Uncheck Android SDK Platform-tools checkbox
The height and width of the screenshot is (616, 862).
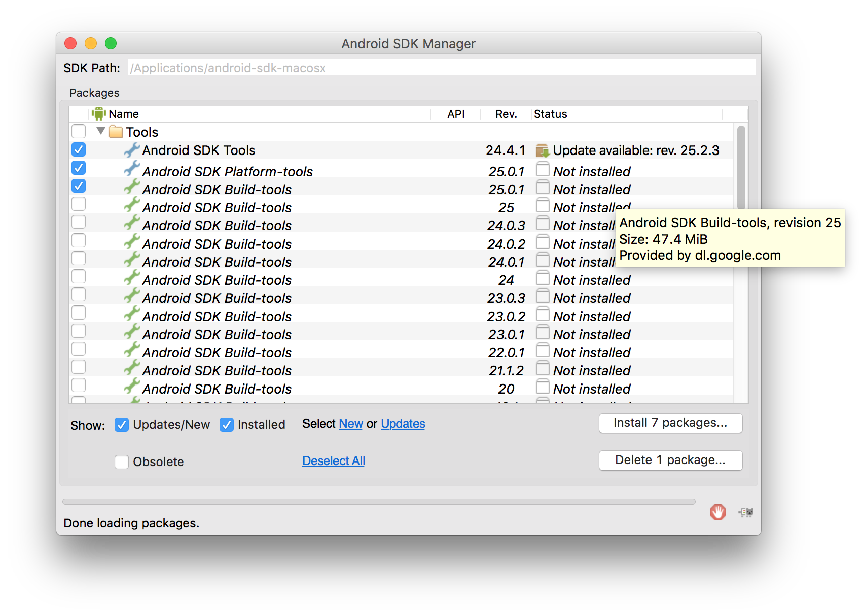tap(79, 168)
